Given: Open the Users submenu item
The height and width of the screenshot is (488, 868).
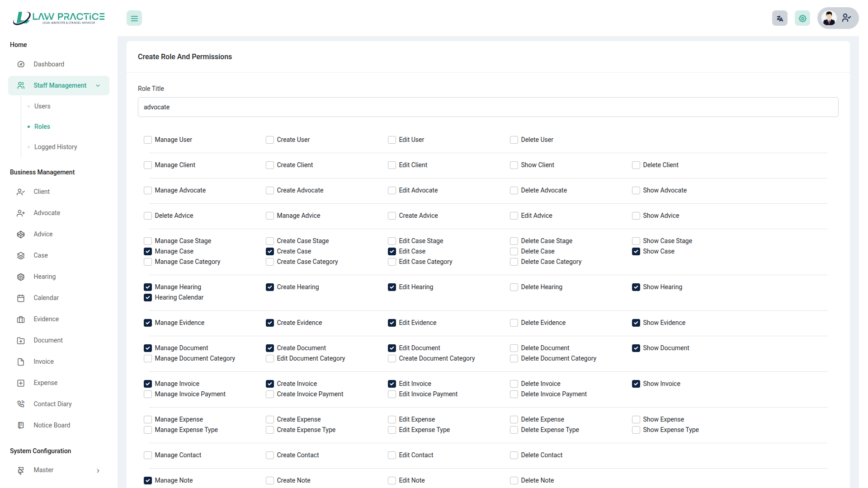Looking at the screenshot, I should [x=42, y=106].
